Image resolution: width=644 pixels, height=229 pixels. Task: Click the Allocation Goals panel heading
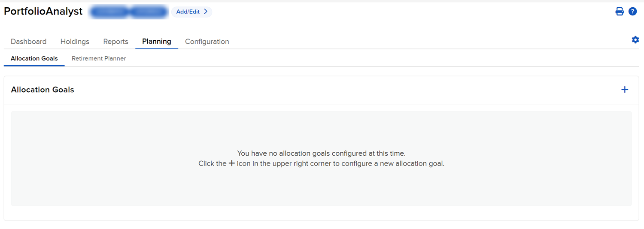tap(43, 90)
